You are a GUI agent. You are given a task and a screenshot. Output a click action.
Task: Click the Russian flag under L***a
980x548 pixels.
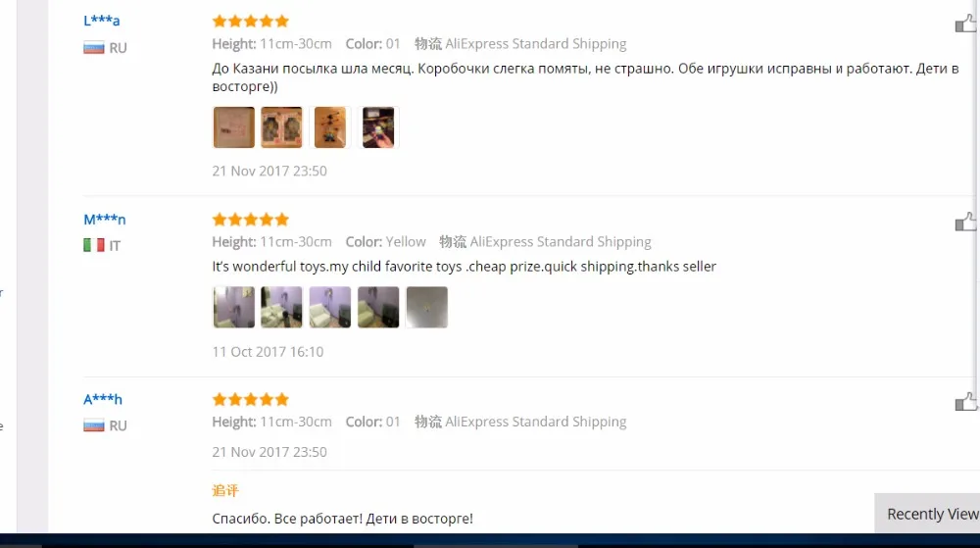94,48
